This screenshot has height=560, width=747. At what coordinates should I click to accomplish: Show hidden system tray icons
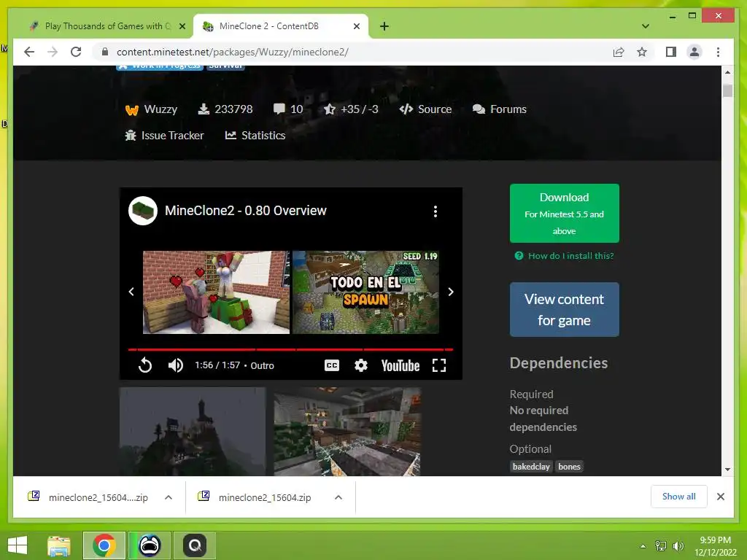pyautogui.click(x=643, y=546)
